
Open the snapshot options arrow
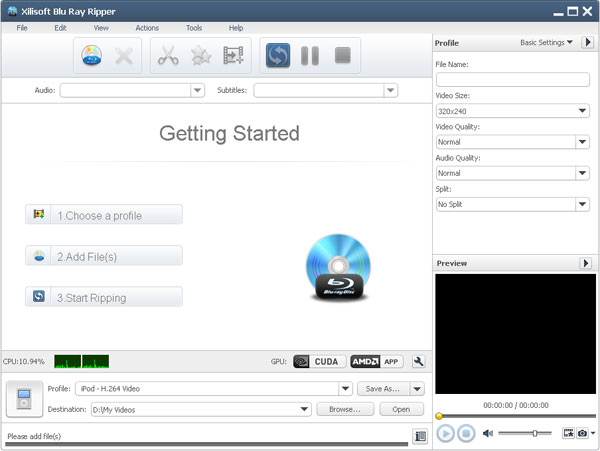(593, 433)
